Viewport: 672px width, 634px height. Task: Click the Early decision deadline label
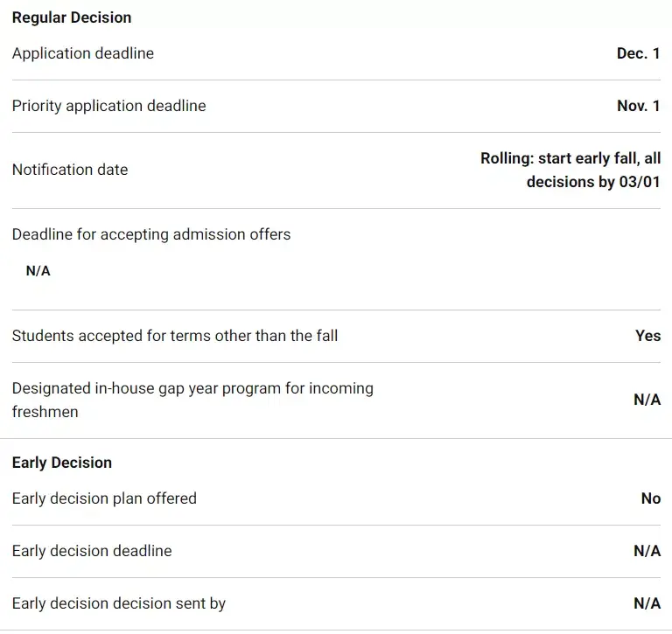(92, 551)
